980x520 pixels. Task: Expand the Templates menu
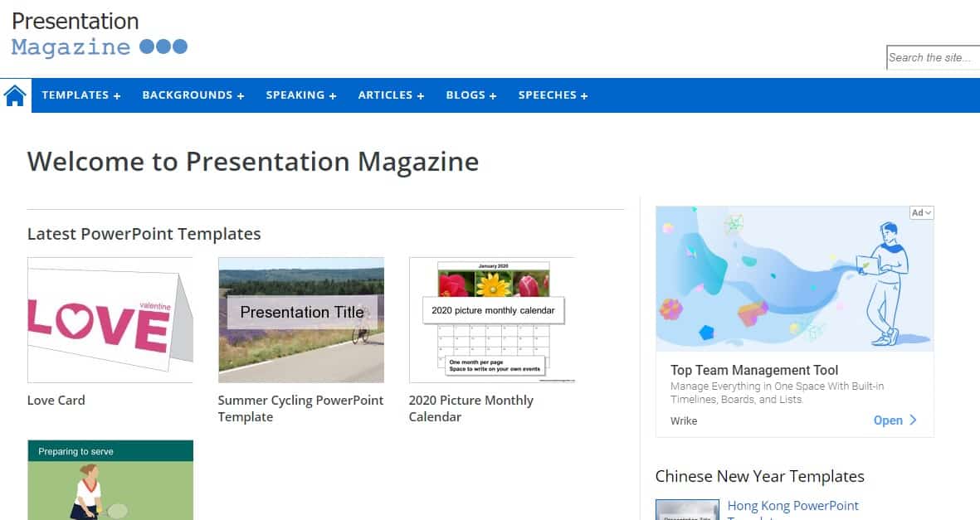(81, 95)
